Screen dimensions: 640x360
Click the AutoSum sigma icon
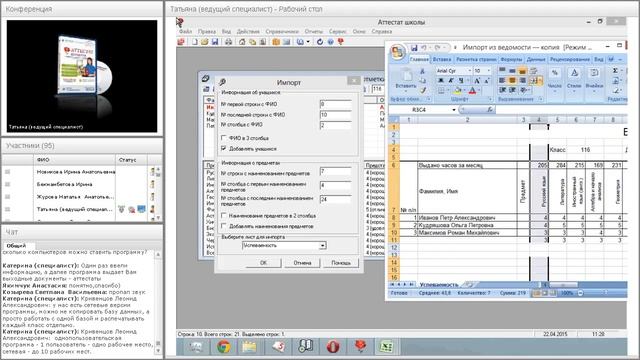(x=615, y=71)
